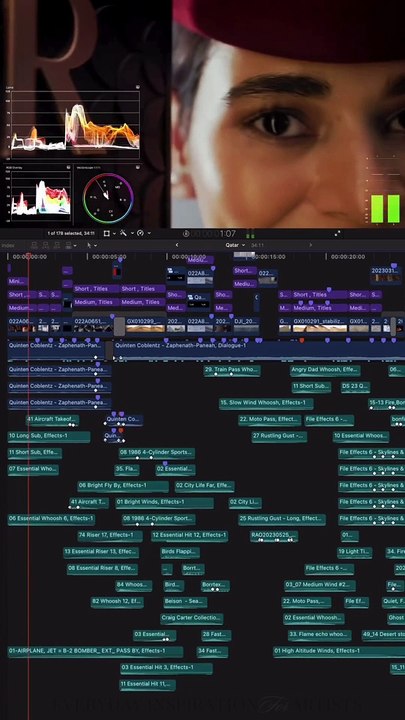The width and height of the screenshot is (405, 720).
Task: Toggle full-screen viewer arrows icon
Action: click(338, 233)
